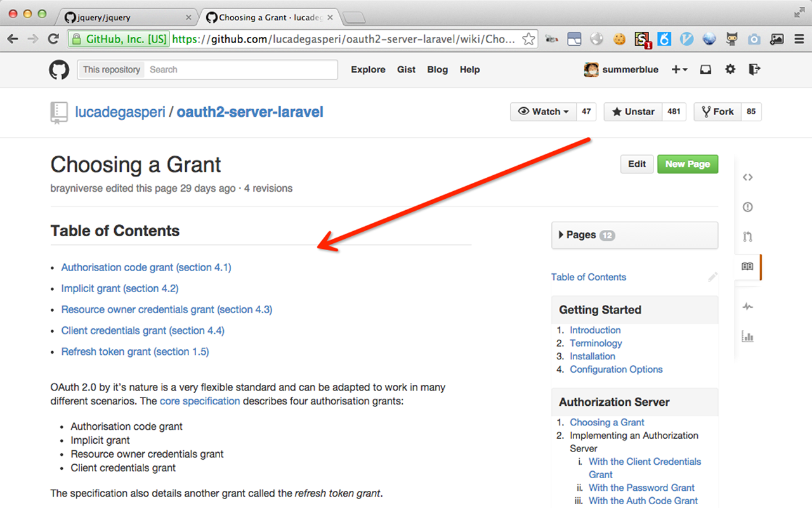Reload the page with refresh icon

pyautogui.click(x=54, y=39)
